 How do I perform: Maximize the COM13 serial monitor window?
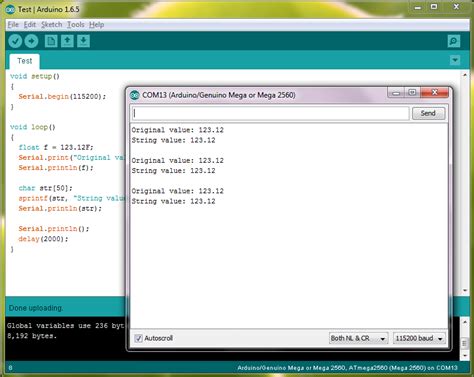pos(412,93)
